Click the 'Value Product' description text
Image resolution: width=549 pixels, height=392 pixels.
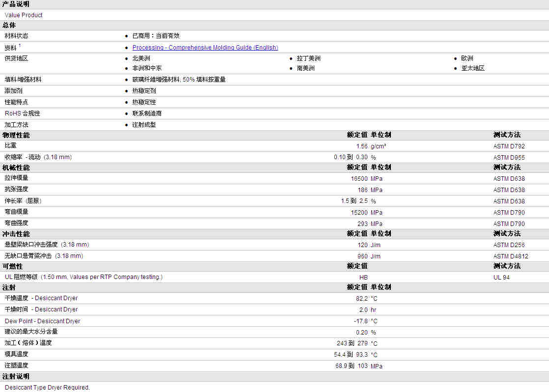coord(24,15)
